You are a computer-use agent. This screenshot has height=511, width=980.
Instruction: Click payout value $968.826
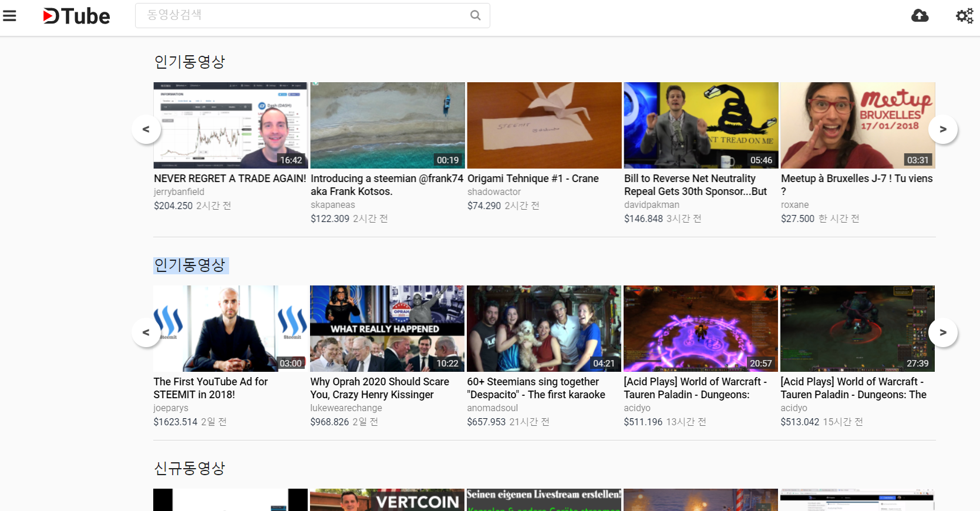[x=330, y=422]
